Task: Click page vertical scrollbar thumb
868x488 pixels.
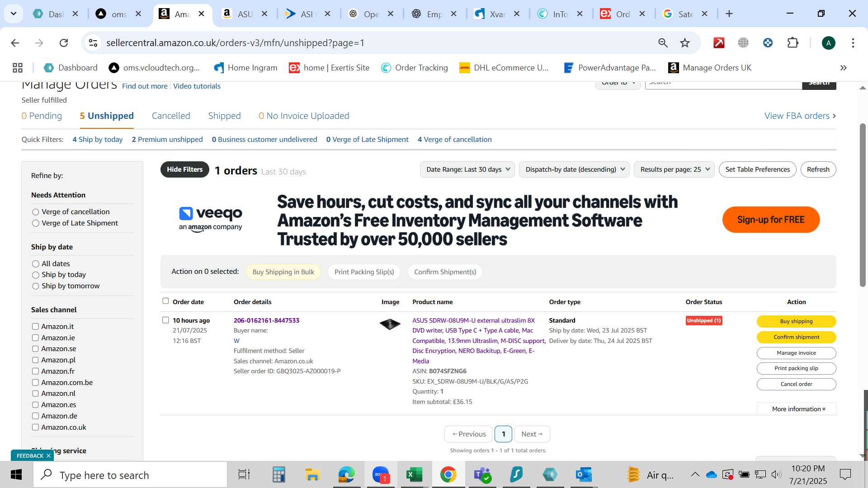Action: pyautogui.click(x=863, y=204)
